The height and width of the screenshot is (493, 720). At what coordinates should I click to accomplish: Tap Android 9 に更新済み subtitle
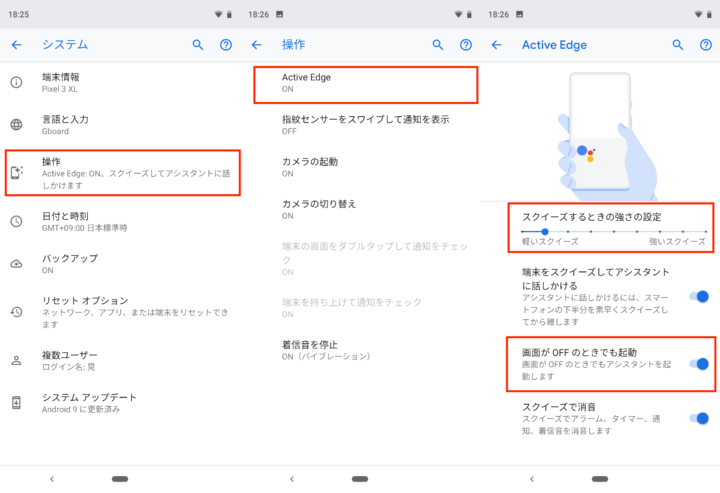[81, 409]
